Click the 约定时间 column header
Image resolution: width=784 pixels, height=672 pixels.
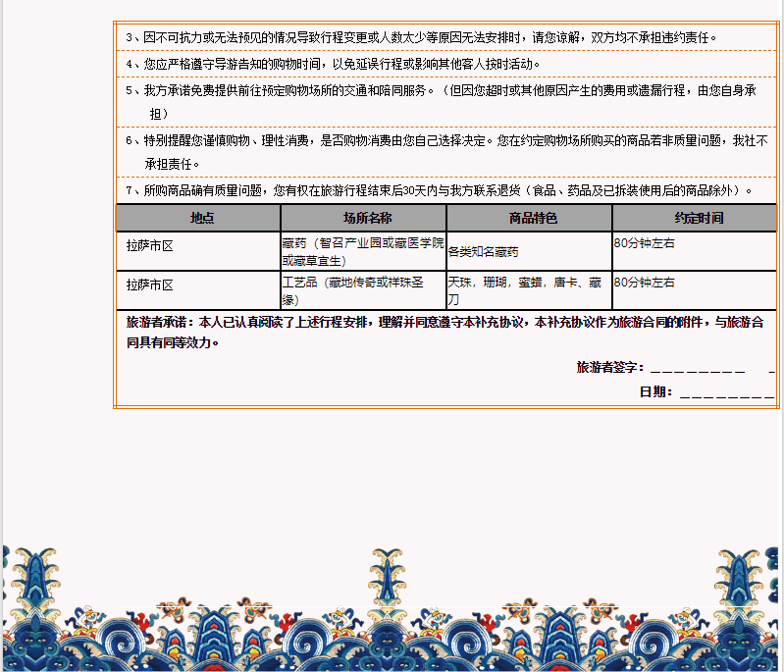point(698,218)
